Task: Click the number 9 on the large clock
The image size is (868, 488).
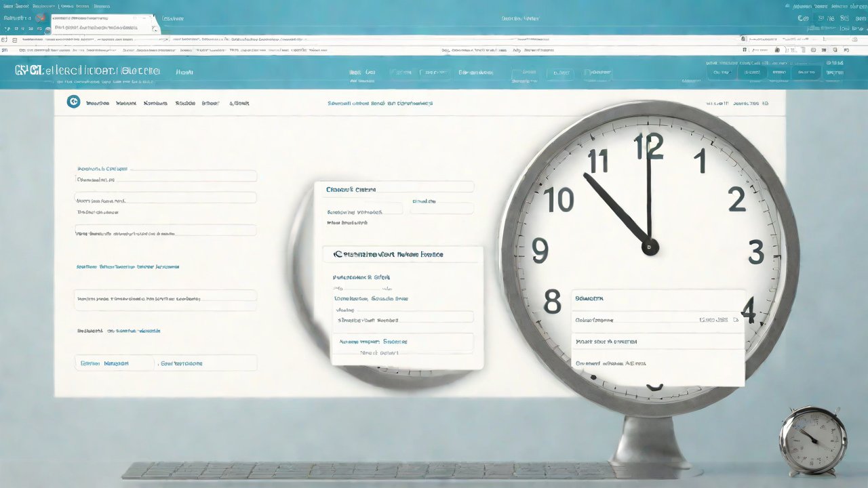Action: [540, 250]
